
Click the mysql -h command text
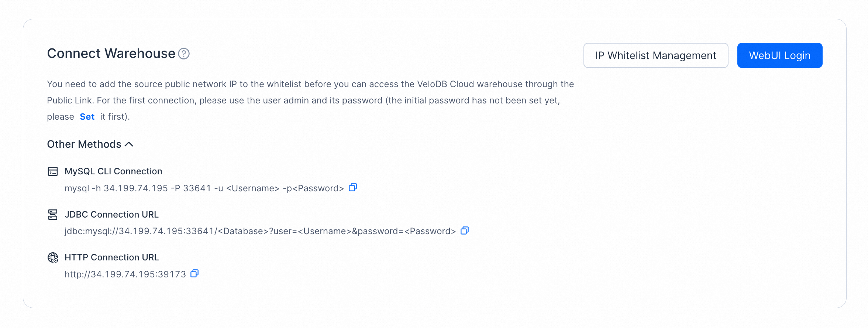tap(204, 188)
